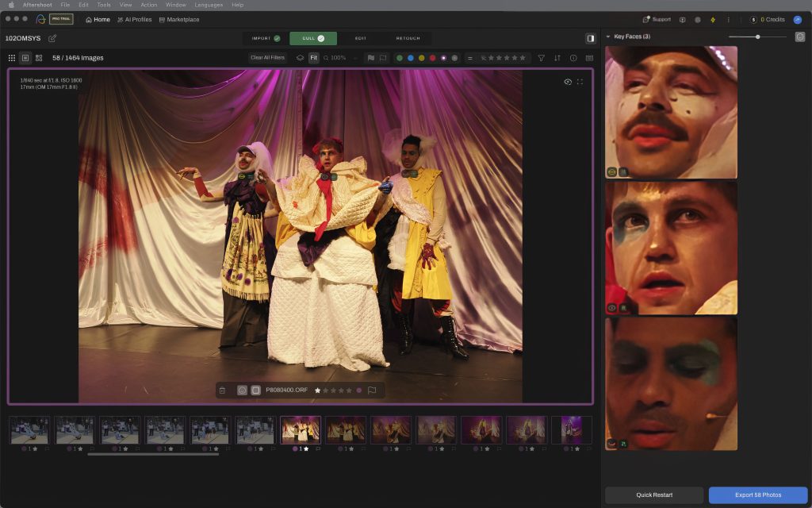View 0 Credits balance
812x508 pixels.
768,20
